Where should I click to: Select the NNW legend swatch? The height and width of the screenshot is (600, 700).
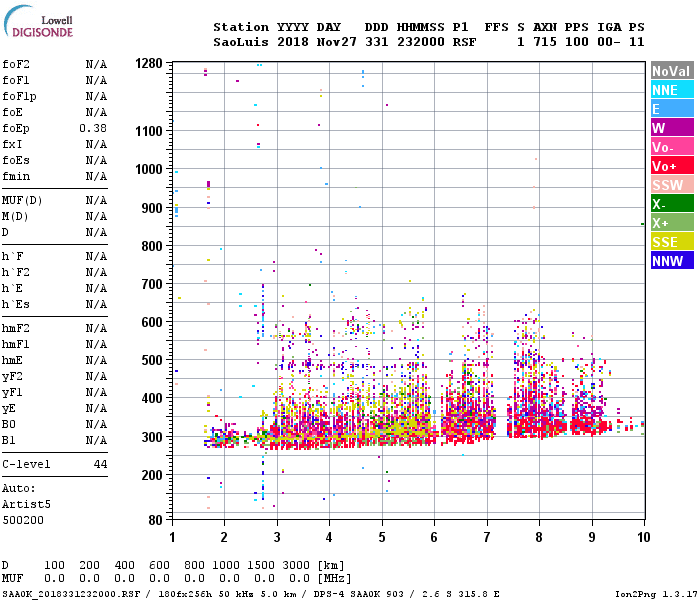tap(672, 261)
